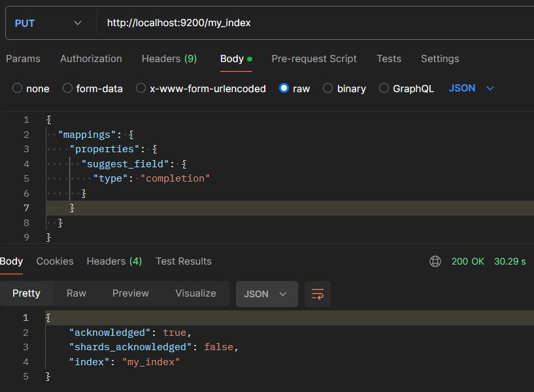534x392 pixels.
Task: Click the globe network icon near status
Action: click(x=435, y=261)
